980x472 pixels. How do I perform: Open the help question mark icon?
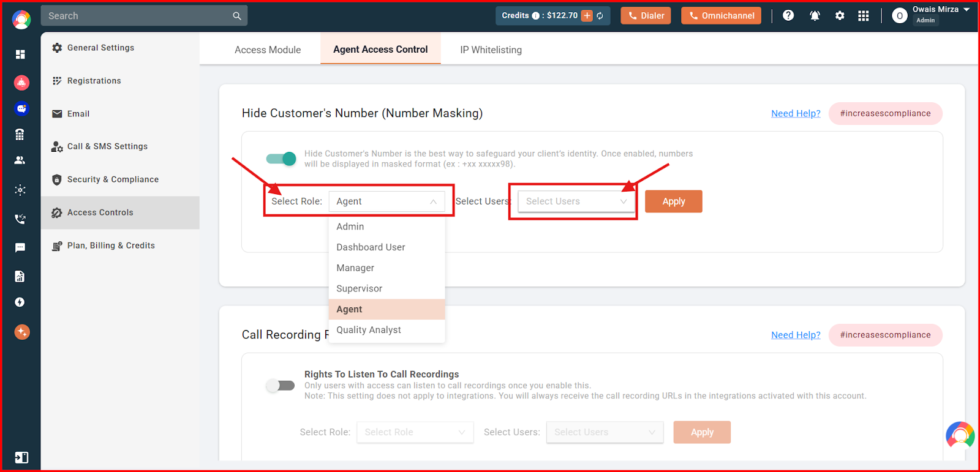coord(788,15)
